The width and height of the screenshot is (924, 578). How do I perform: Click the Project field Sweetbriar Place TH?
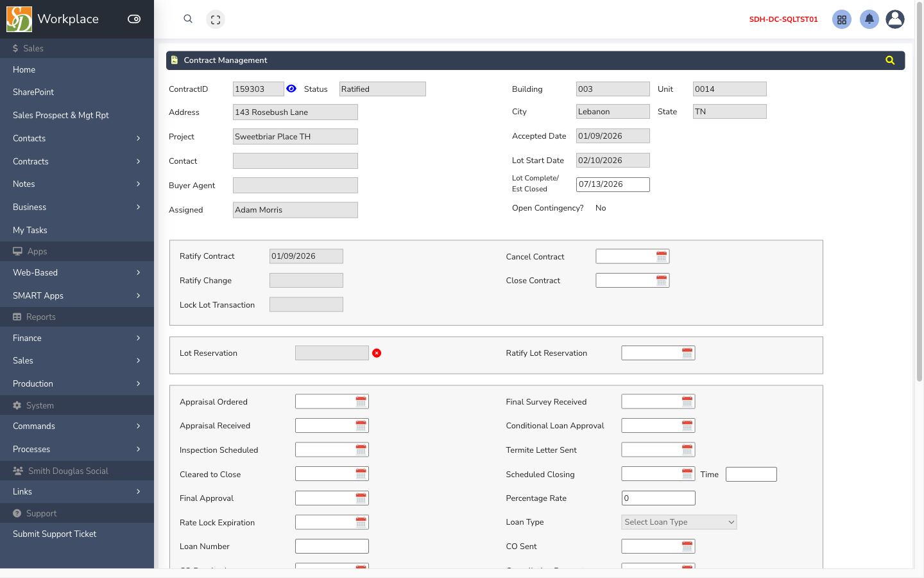coord(295,137)
